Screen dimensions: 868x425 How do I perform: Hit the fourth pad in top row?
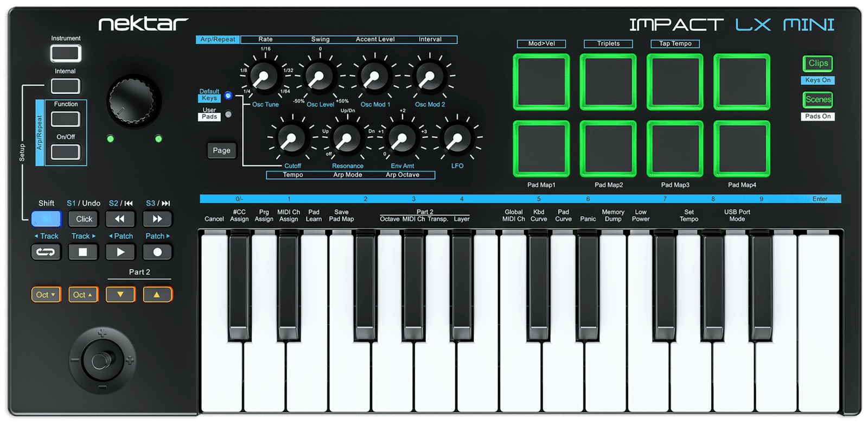(742, 82)
